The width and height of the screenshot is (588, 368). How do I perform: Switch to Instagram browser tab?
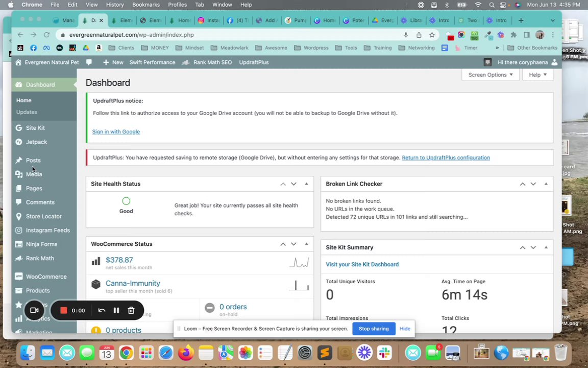(x=209, y=20)
